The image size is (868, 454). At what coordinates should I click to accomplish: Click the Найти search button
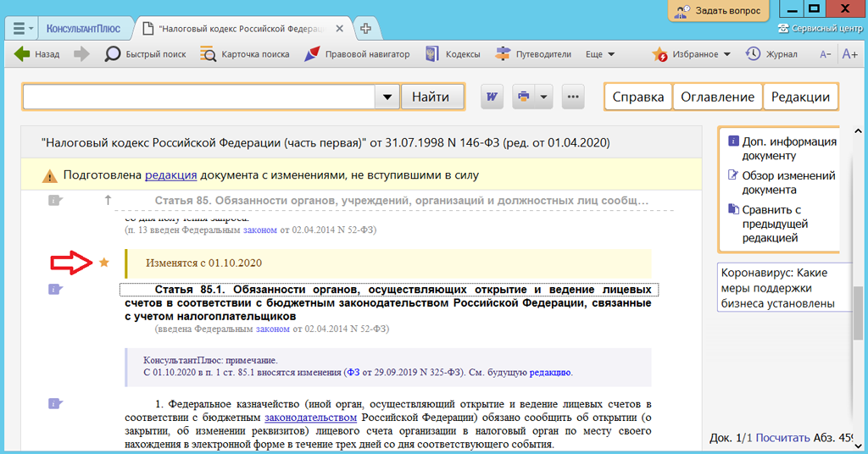coord(431,97)
